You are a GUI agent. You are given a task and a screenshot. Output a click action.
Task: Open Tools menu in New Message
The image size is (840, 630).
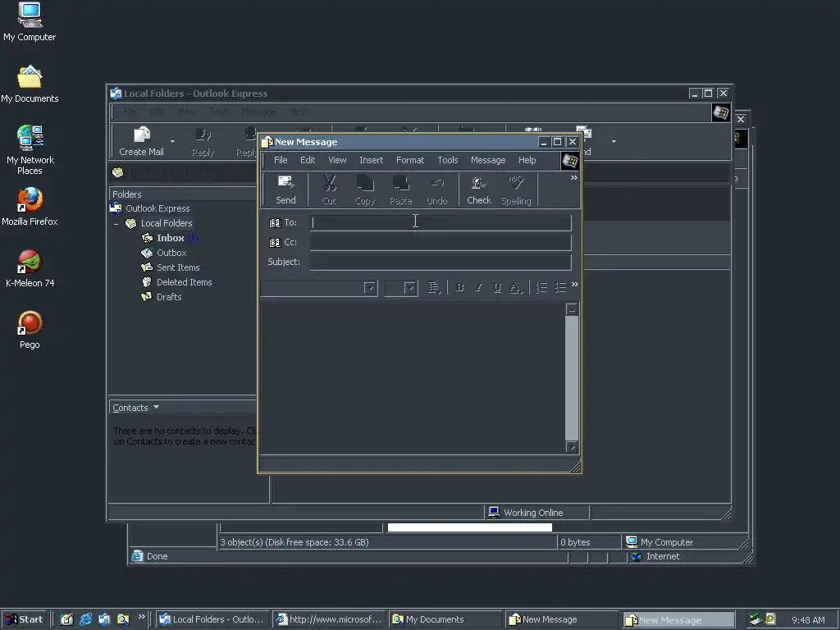(x=447, y=160)
